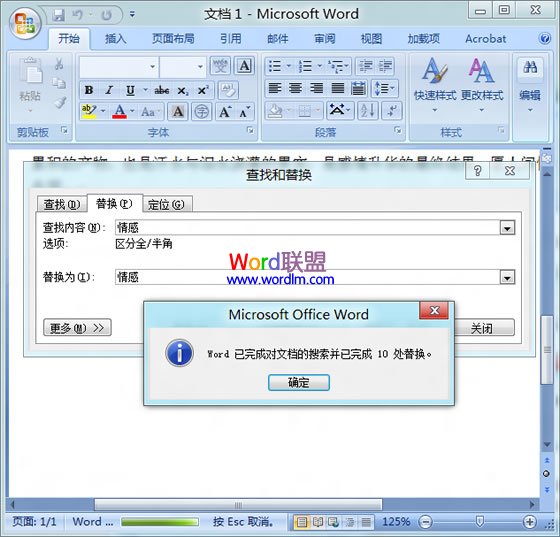
Task: Click the 更多 button in Find and Replace
Action: click(77, 327)
